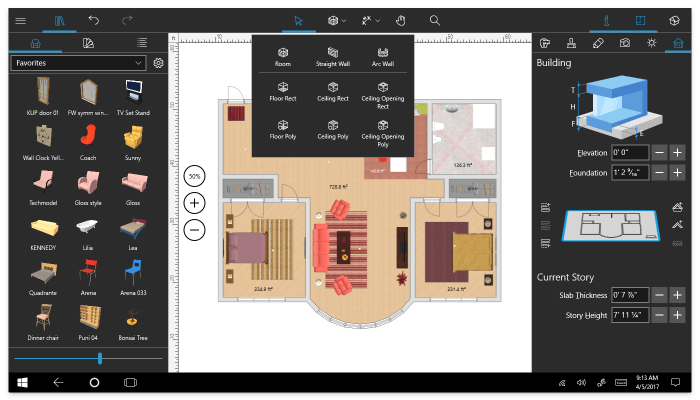The width and height of the screenshot is (700, 400).
Task: Open the building tools dropdown arrow
Action: (x=344, y=21)
